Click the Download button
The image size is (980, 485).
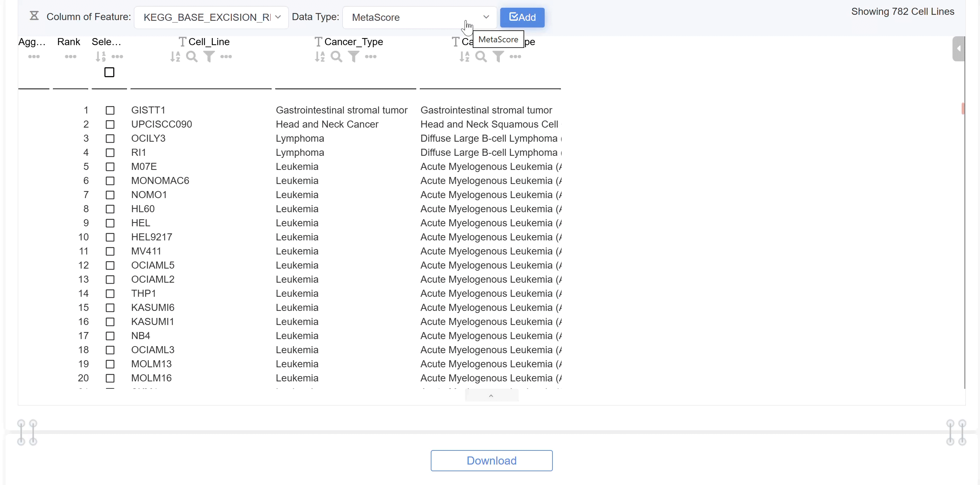tap(491, 460)
